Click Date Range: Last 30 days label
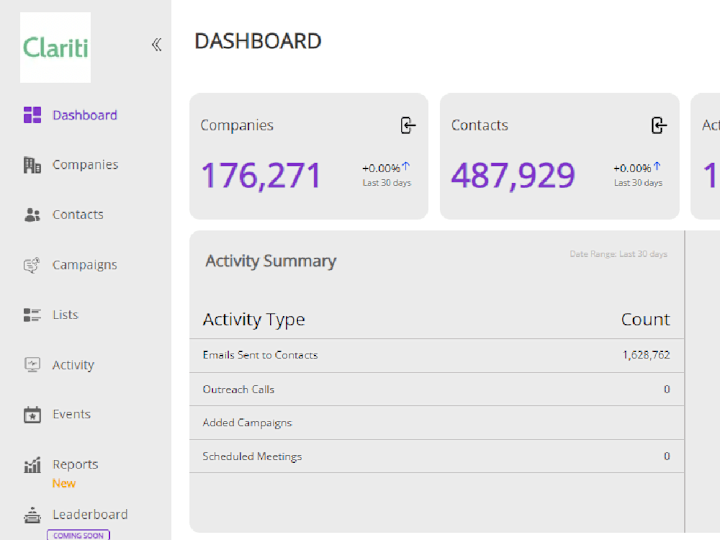The height and width of the screenshot is (540, 720). point(619,254)
